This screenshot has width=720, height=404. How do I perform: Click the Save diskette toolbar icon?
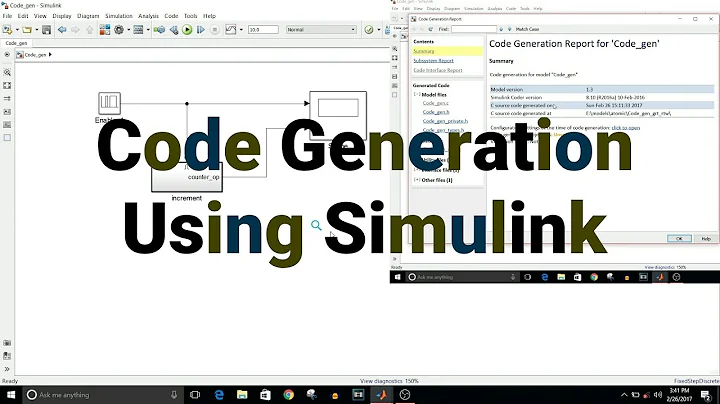[46, 30]
